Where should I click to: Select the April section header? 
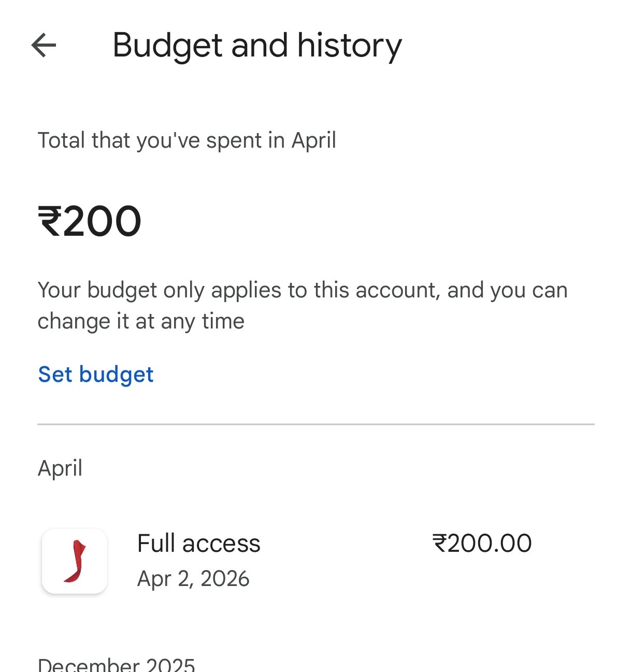(60, 468)
